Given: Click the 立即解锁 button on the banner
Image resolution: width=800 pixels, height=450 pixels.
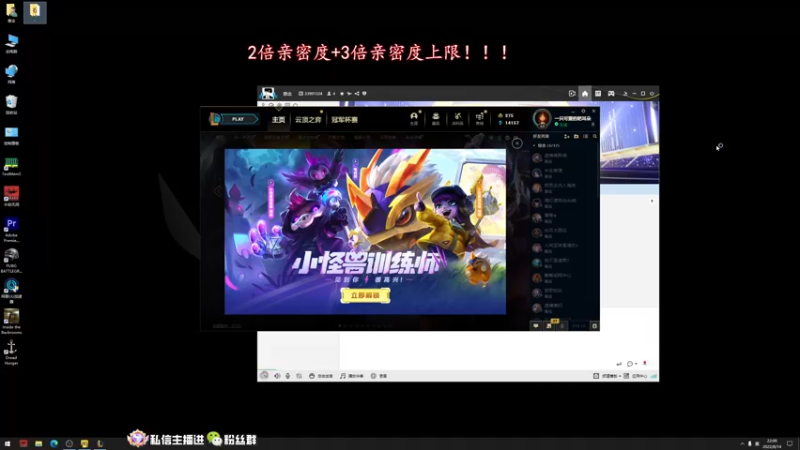Looking at the screenshot, I should (x=365, y=295).
